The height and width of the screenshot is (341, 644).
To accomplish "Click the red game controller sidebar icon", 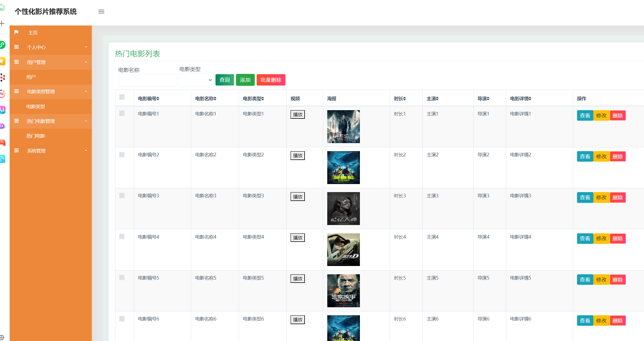I will [2, 143].
